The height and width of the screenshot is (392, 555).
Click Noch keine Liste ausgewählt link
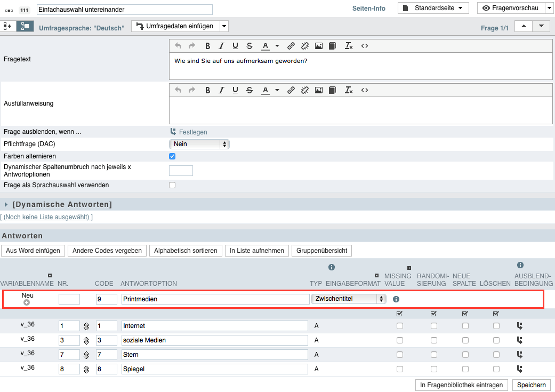pos(46,217)
